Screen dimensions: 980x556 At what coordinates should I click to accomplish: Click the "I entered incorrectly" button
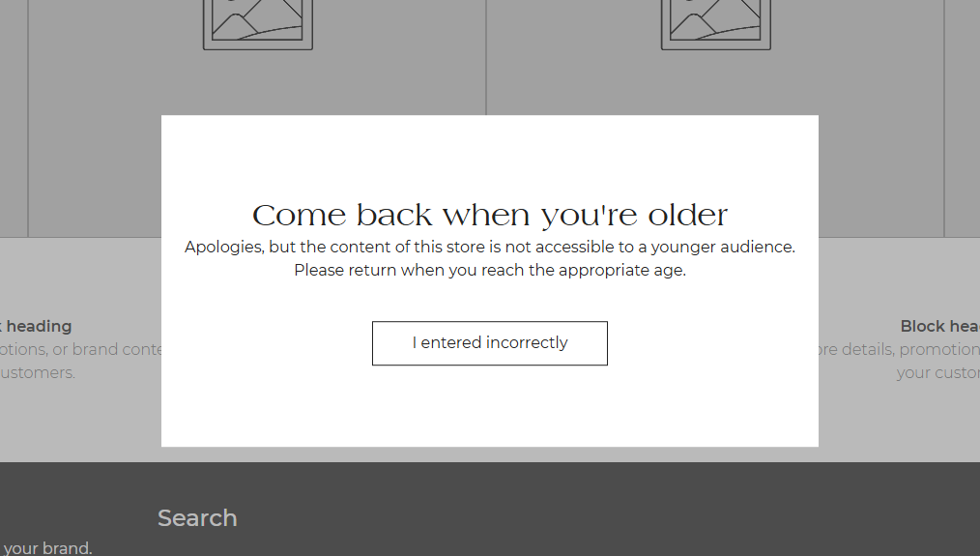[490, 343]
